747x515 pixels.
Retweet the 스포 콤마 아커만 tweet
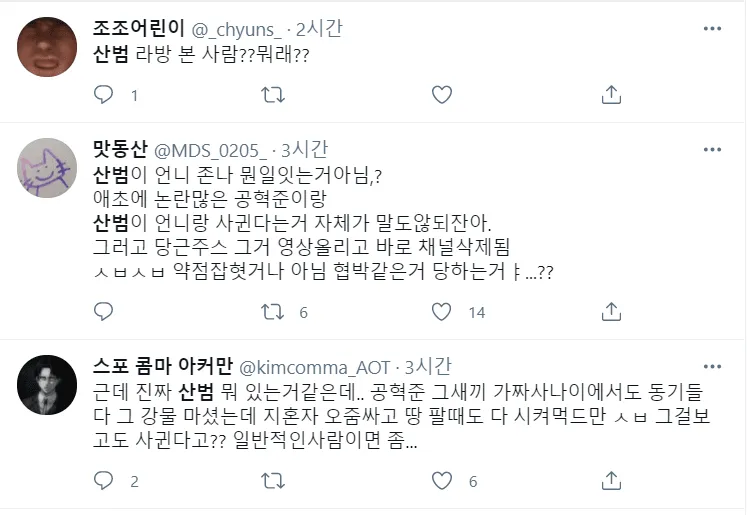pyautogui.click(x=271, y=481)
